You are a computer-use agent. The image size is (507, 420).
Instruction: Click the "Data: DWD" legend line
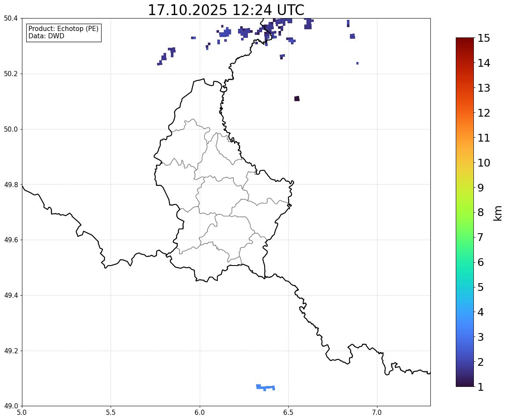tap(46, 36)
